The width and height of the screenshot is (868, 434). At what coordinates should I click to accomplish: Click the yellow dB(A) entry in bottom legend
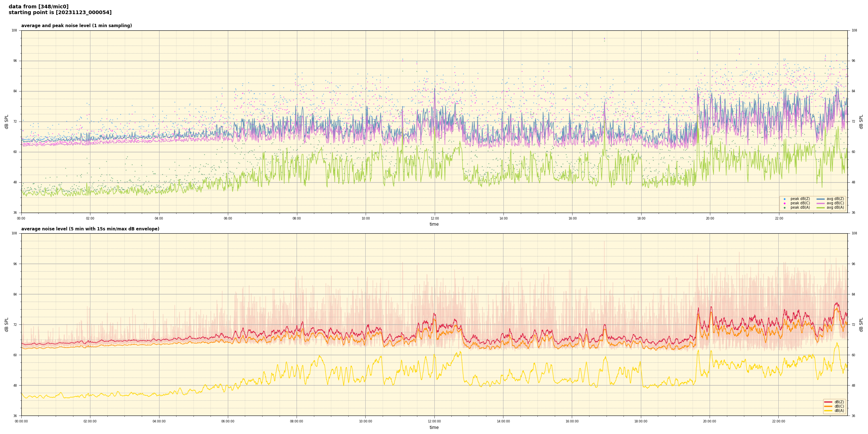829,410
